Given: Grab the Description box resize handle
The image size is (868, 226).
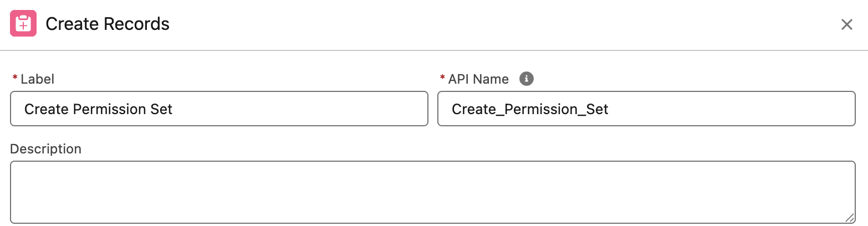Looking at the screenshot, I should click(850, 218).
